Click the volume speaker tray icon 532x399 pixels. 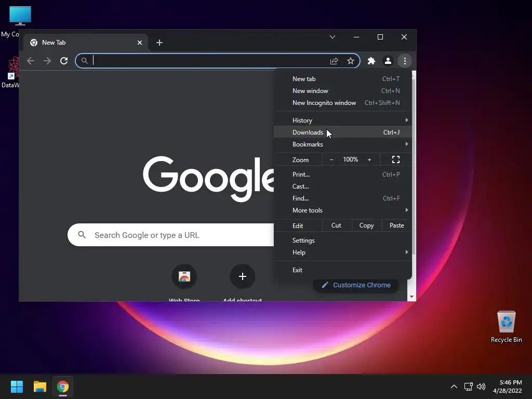click(481, 387)
